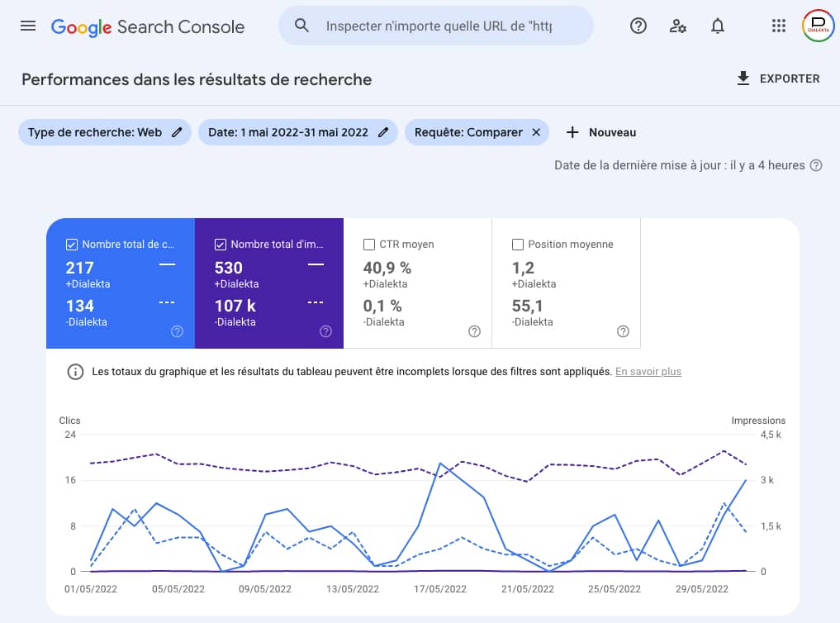The image size is (840, 623).
Task: Add a new filter with Nouveau
Action: point(601,132)
